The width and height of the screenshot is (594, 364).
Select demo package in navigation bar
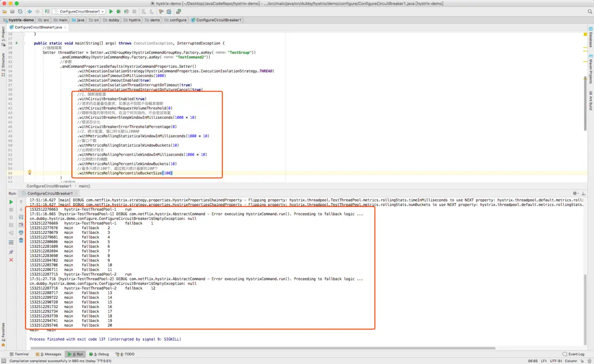click(152, 20)
